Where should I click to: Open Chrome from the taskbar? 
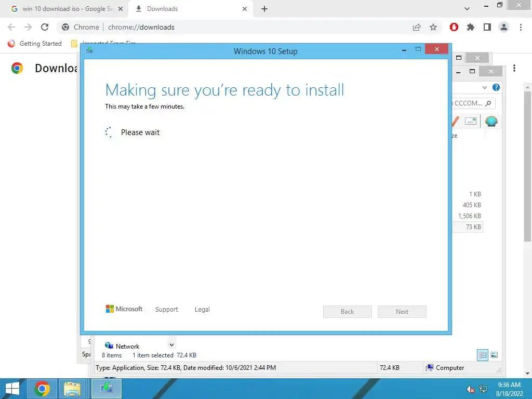(x=42, y=389)
